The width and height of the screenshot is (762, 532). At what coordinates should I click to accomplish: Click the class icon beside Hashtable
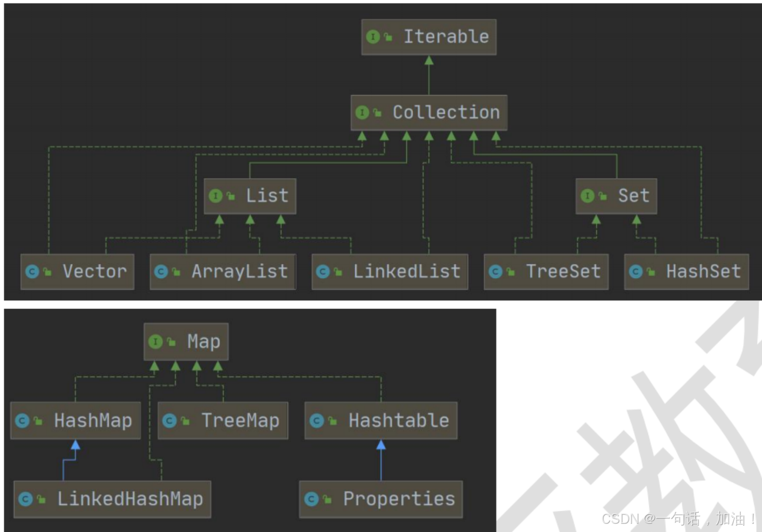click(316, 421)
